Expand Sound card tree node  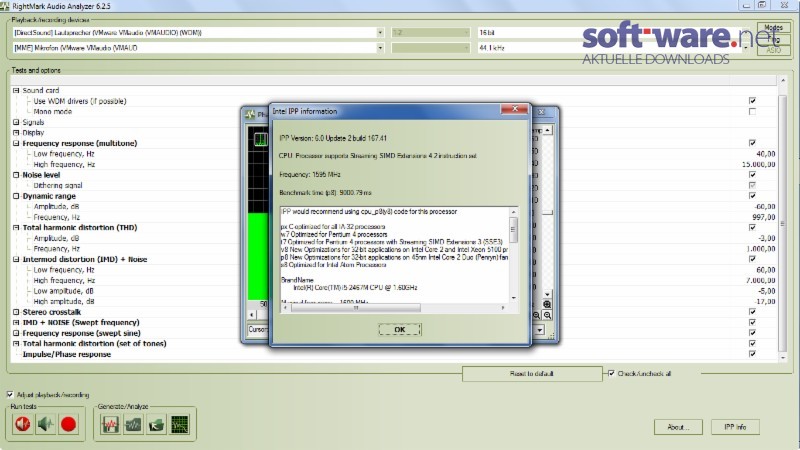coord(16,90)
